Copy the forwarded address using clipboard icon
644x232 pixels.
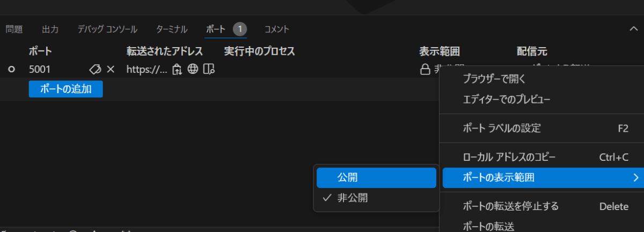(177, 69)
